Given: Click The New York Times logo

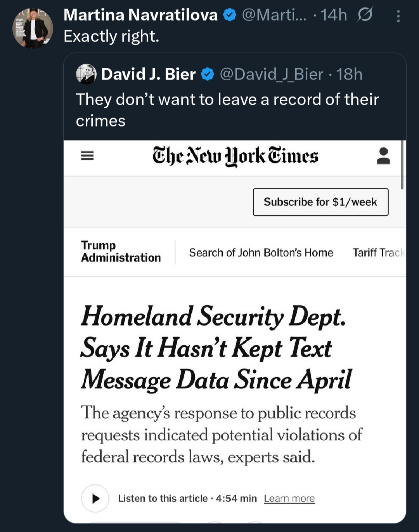Looking at the screenshot, I should pos(235,156).
